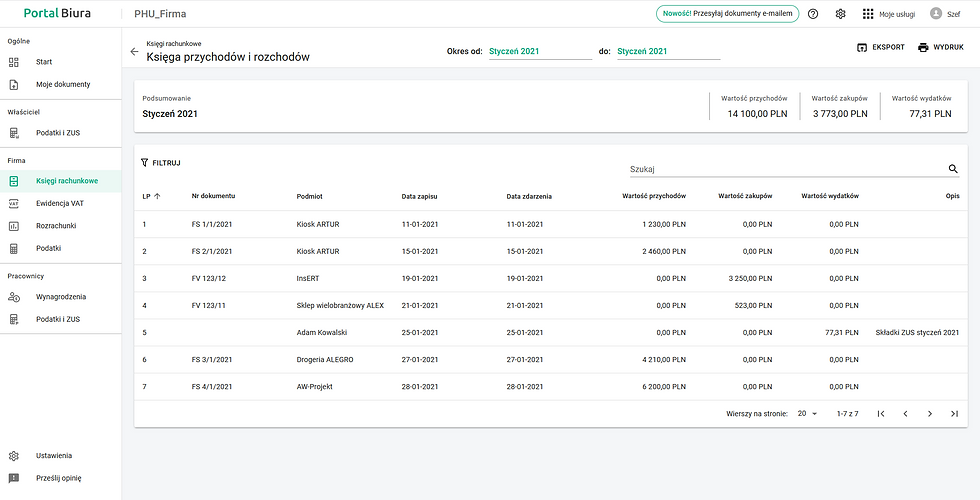
Task: Click the Moje usługi label
Action: pos(897,14)
